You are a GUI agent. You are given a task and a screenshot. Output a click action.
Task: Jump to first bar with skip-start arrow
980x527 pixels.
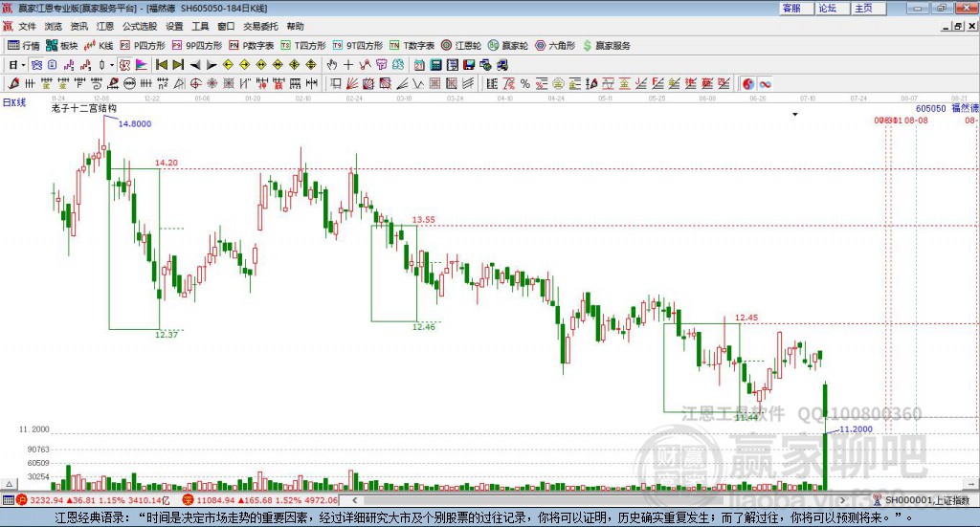[x=161, y=65]
